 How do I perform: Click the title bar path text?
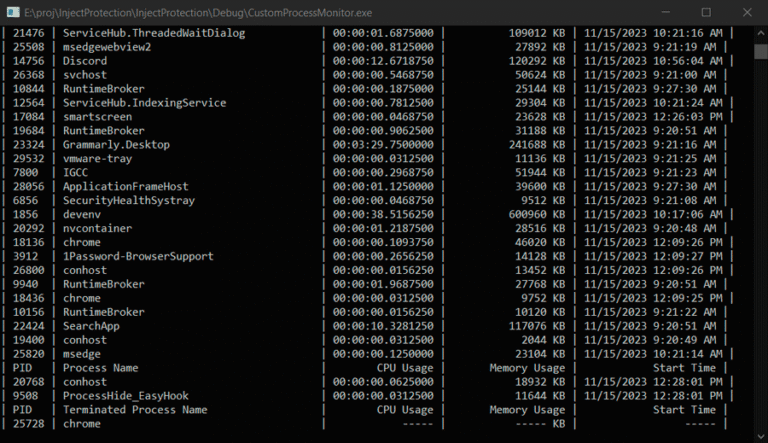(198, 13)
